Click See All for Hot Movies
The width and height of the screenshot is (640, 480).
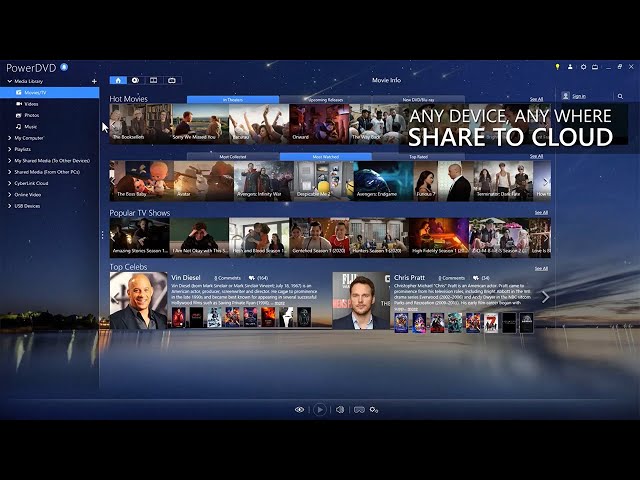point(536,99)
